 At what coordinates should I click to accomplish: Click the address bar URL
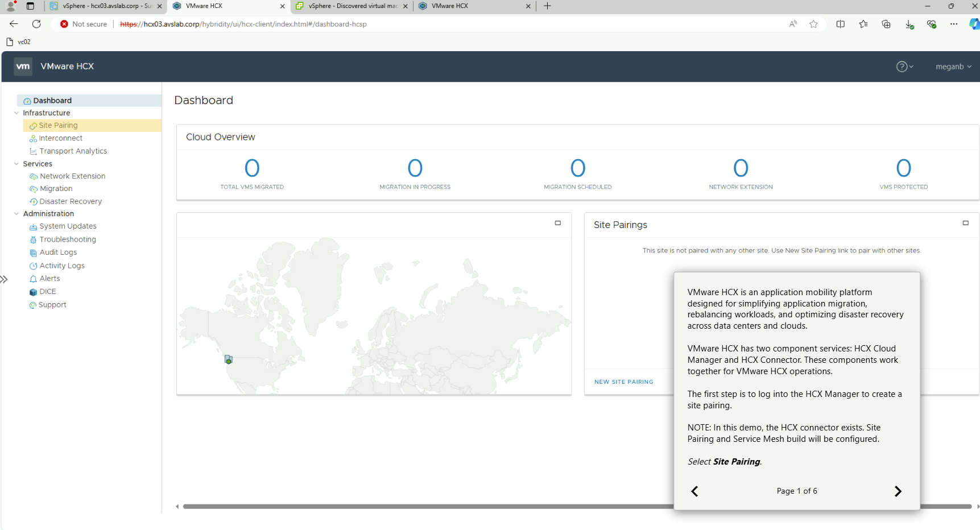243,24
